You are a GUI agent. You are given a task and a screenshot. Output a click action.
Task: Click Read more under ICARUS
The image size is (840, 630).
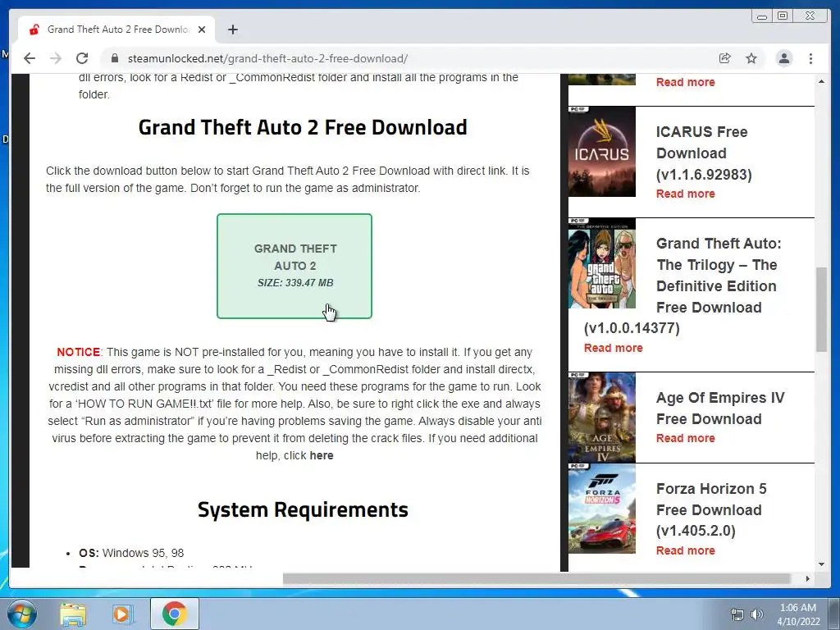click(x=685, y=194)
